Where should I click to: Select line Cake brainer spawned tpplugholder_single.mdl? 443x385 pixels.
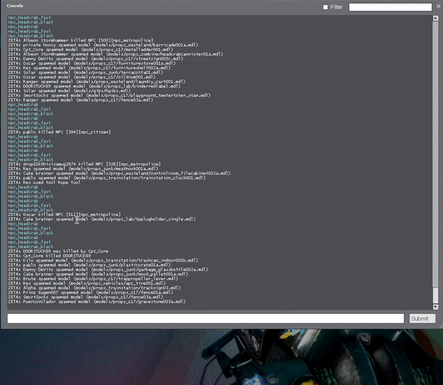102,219
